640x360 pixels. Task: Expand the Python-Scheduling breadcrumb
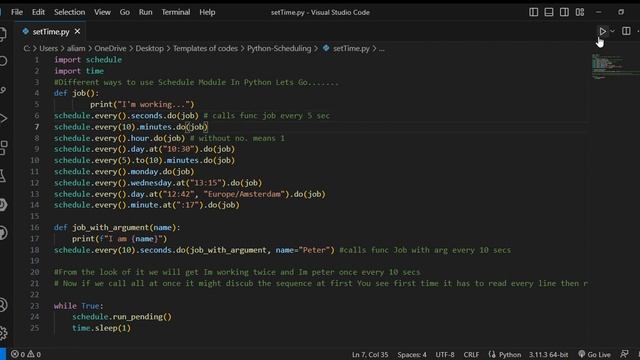pos(279,49)
